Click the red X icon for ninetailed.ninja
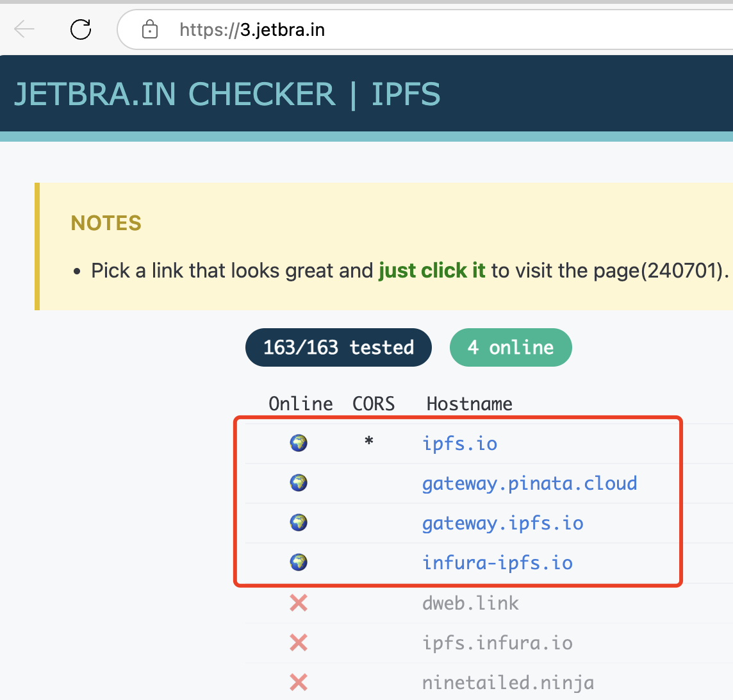Viewport: 733px width, 700px height. pyautogui.click(x=299, y=683)
